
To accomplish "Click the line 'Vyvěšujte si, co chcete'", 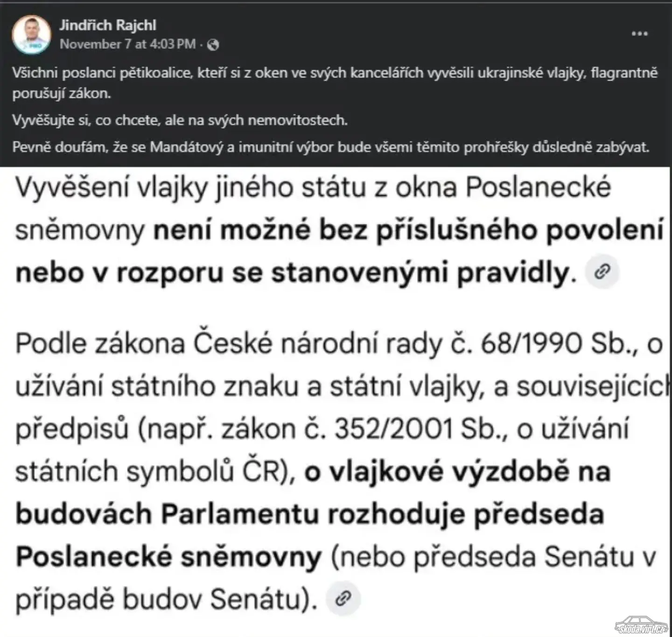I will [180, 120].
